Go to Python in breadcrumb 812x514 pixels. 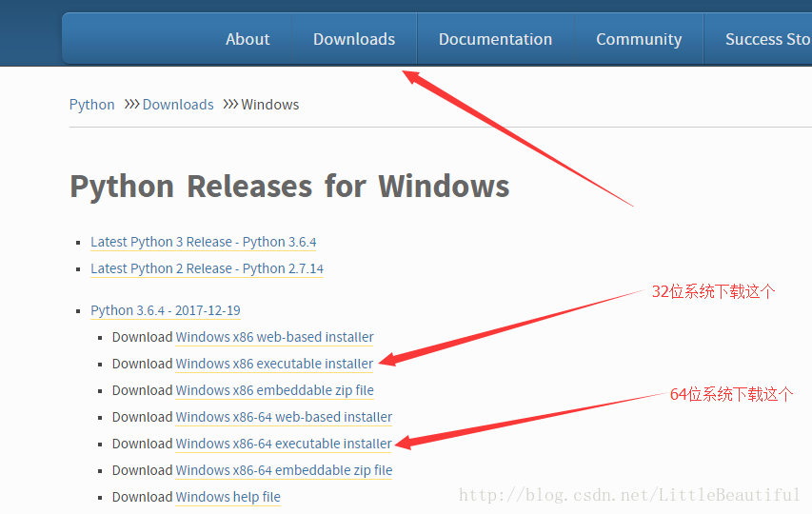coord(91,105)
